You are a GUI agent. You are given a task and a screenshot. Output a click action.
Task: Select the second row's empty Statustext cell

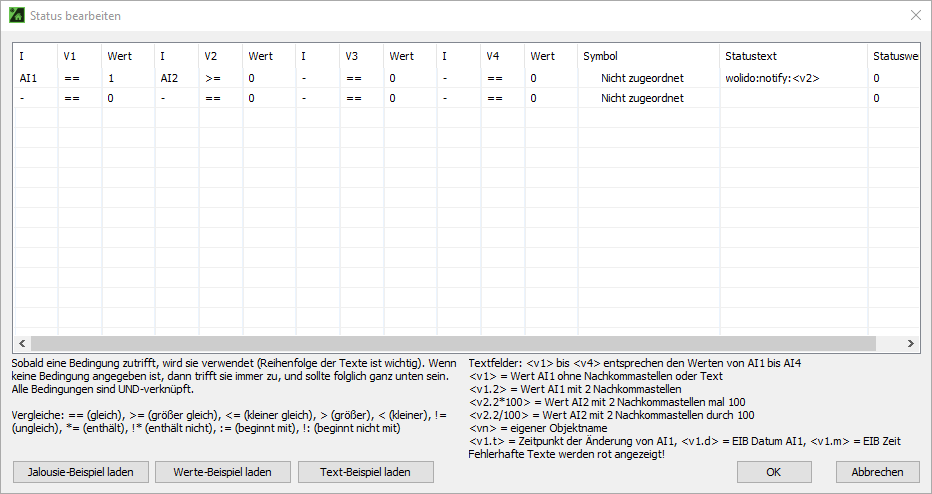pos(793,98)
